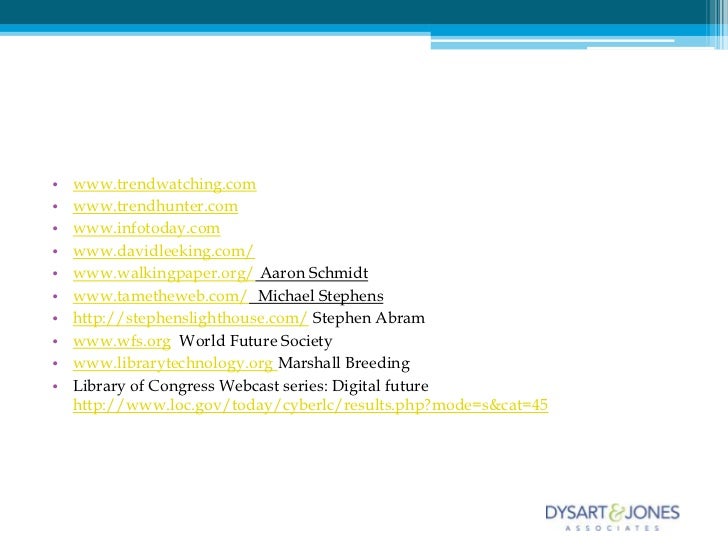This screenshot has height=546, width=728.
Task: Follow the www.wfs.org link
Action: tap(122, 341)
